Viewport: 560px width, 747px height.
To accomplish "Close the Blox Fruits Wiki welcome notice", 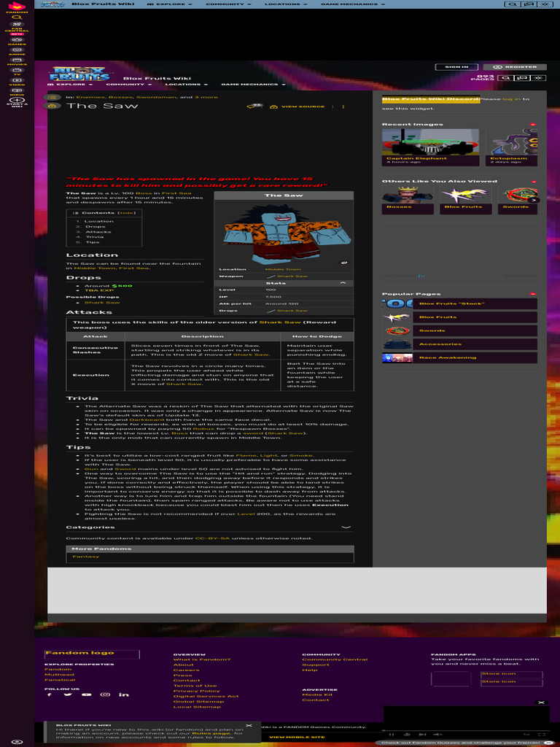I will [x=249, y=726].
